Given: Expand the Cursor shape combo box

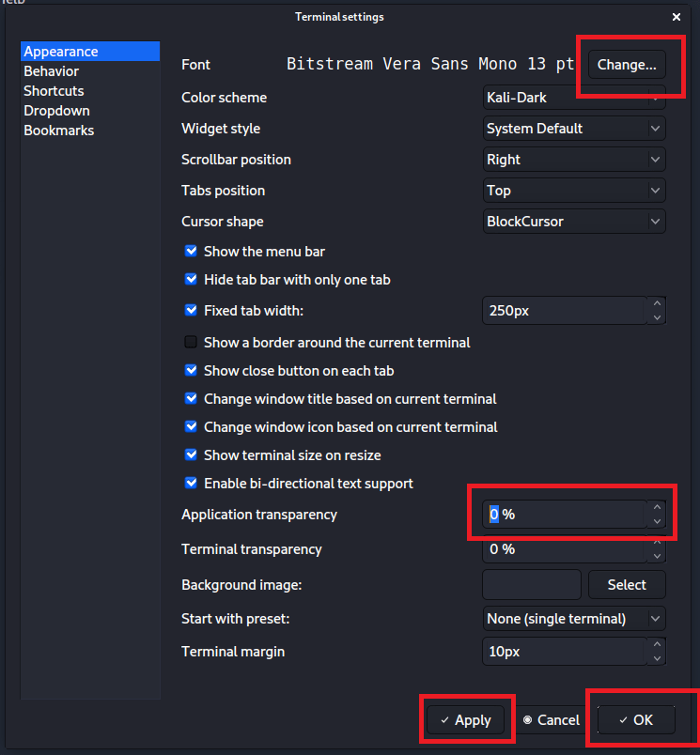Looking at the screenshot, I should point(574,222).
